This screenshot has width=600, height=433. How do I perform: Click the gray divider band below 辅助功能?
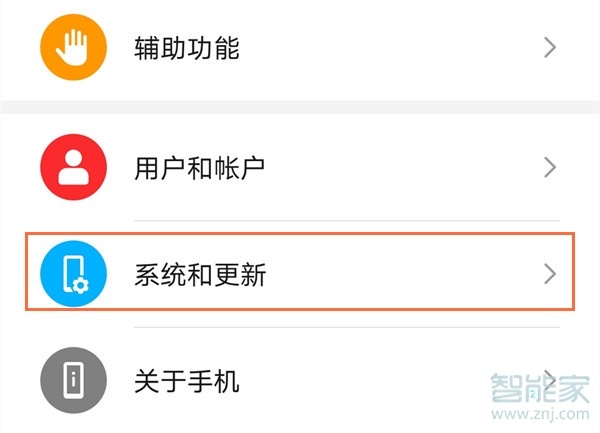pos(300,105)
